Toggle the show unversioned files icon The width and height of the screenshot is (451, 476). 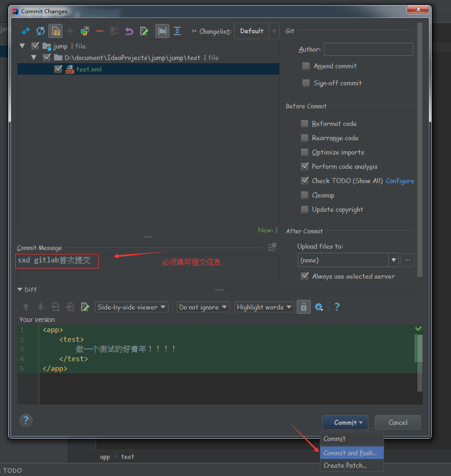pyautogui.click(x=55, y=31)
